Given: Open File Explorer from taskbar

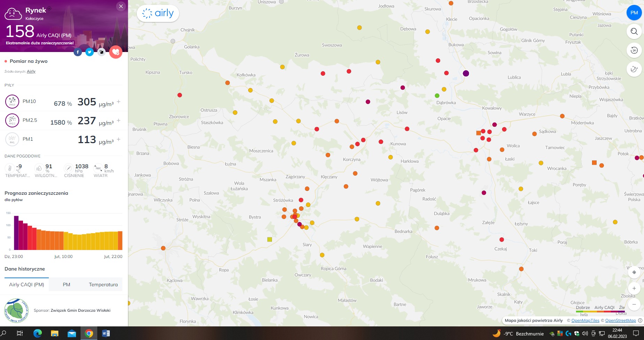Looking at the screenshot, I should tap(54, 333).
